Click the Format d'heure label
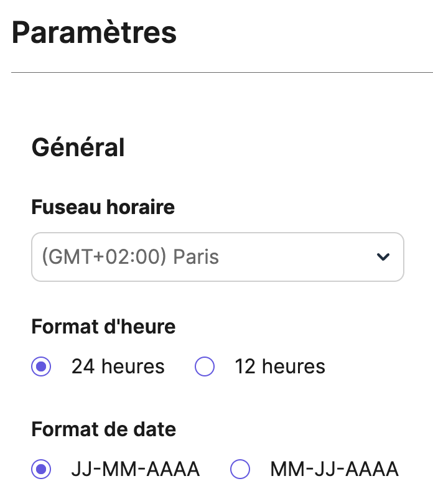Screen dimensions: 433x504 coord(103,326)
